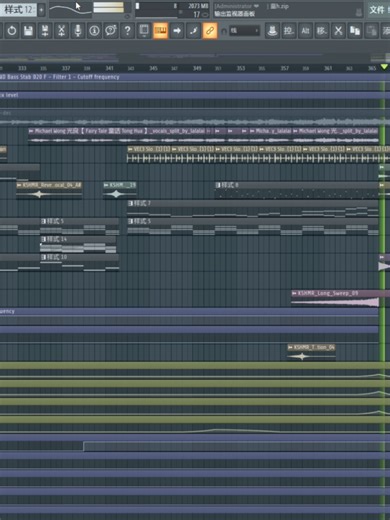Click the save project floppy disk icon
Image resolution: width=390 pixels, height=520 pixels.
coord(28,31)
